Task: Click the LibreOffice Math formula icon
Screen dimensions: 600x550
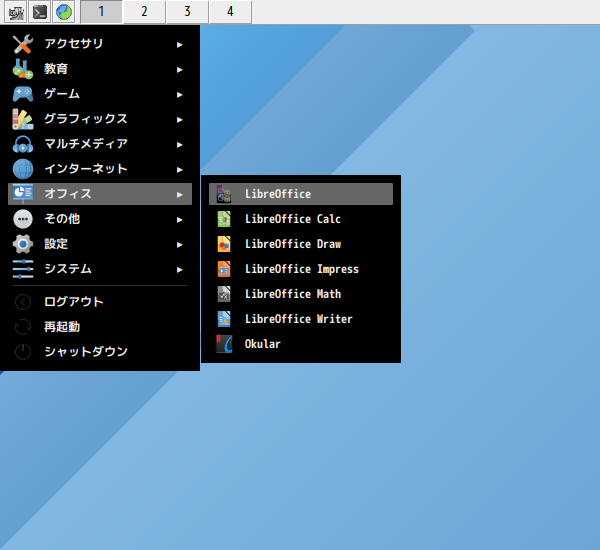Action: tap(224, 294)
